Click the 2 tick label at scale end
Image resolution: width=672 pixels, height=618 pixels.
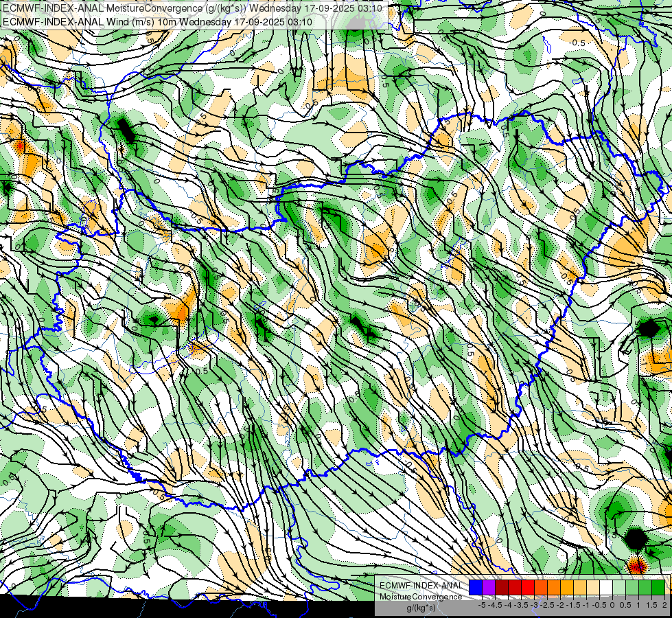tap(664, 605)
